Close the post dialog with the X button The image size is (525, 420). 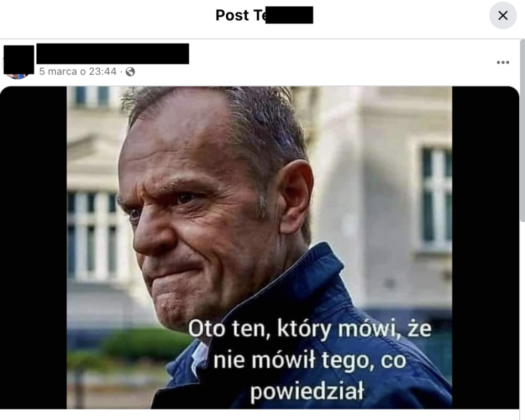[502, 15]
